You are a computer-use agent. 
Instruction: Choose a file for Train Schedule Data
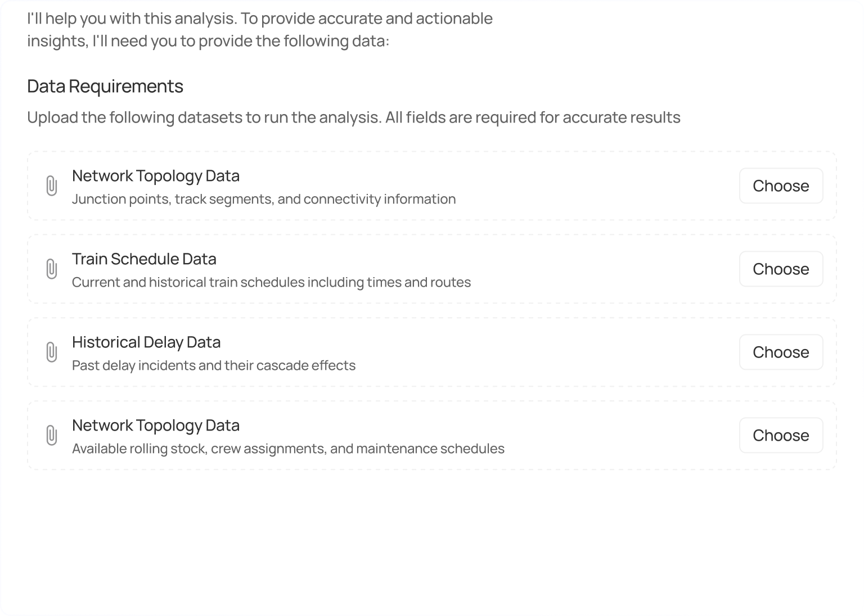point(781,269)
